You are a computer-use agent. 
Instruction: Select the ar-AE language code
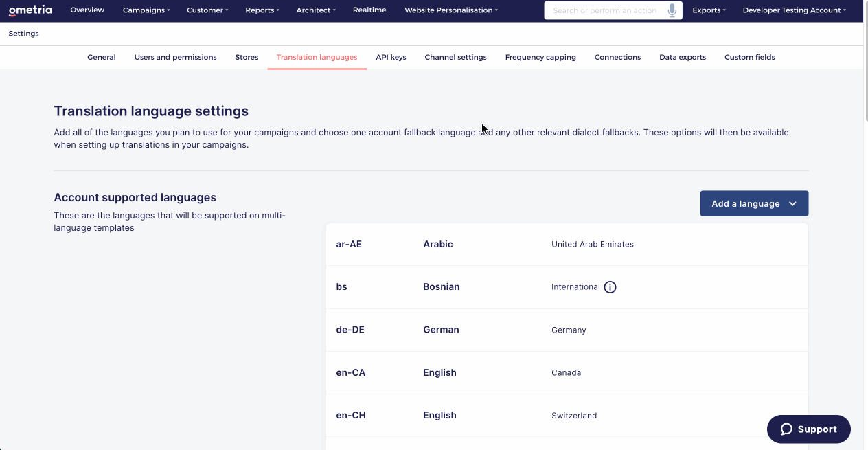[349, 245]
